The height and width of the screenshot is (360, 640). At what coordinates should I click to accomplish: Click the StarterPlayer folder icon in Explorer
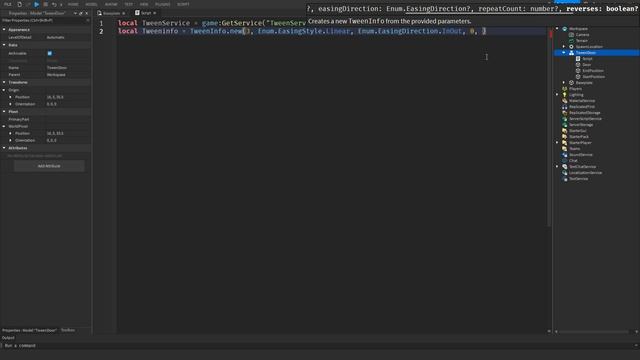pos(565,142)
